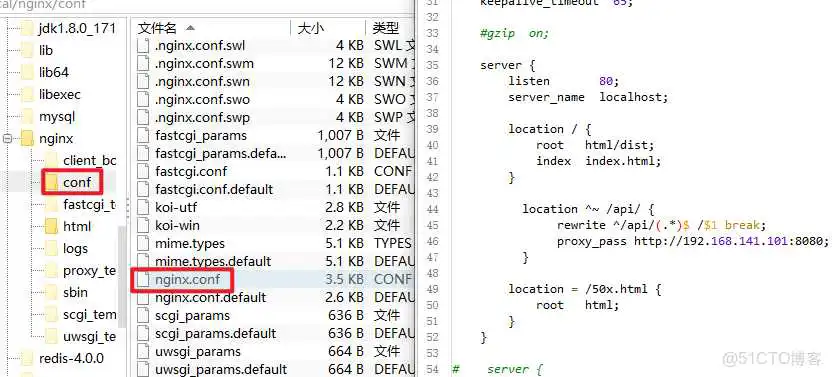Click the 2.6 KB size cell
This screenshot has height=377, width=832.
tap(345, 297)
